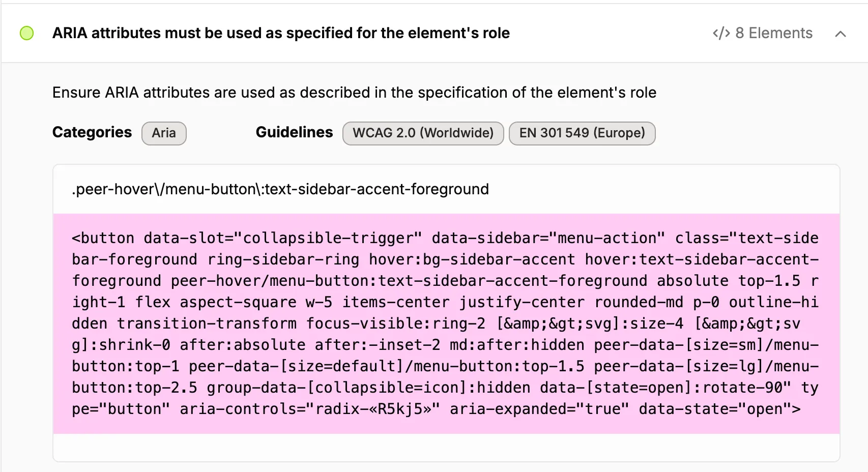Click the Guidelines label
Image resolution: width=868 pixels, height=472 pixels.
tap(294, 132)
